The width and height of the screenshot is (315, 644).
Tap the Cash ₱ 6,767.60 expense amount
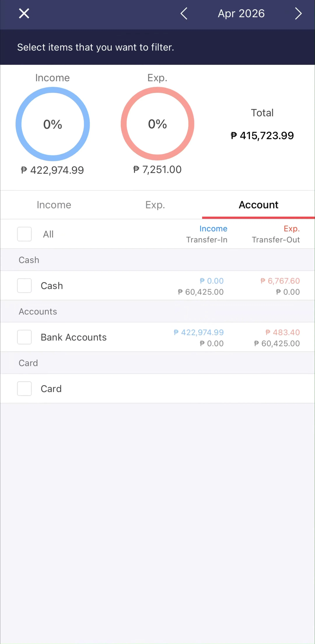[x=280, y=281]
